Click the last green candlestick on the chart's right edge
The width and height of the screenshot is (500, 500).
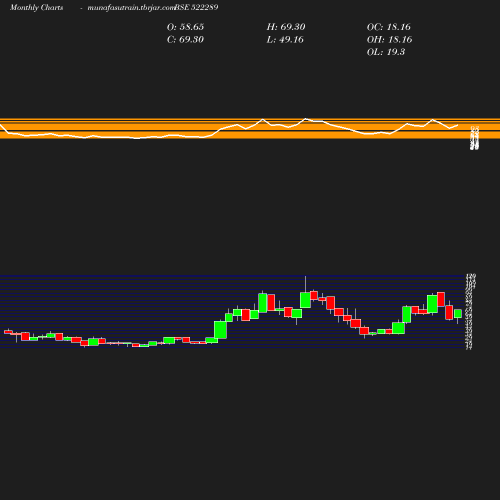458,314
